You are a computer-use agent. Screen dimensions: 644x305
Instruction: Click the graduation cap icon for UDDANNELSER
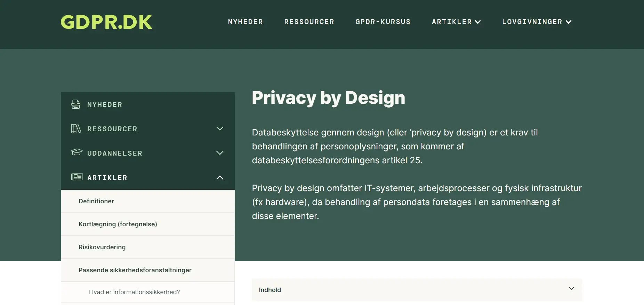76,153
